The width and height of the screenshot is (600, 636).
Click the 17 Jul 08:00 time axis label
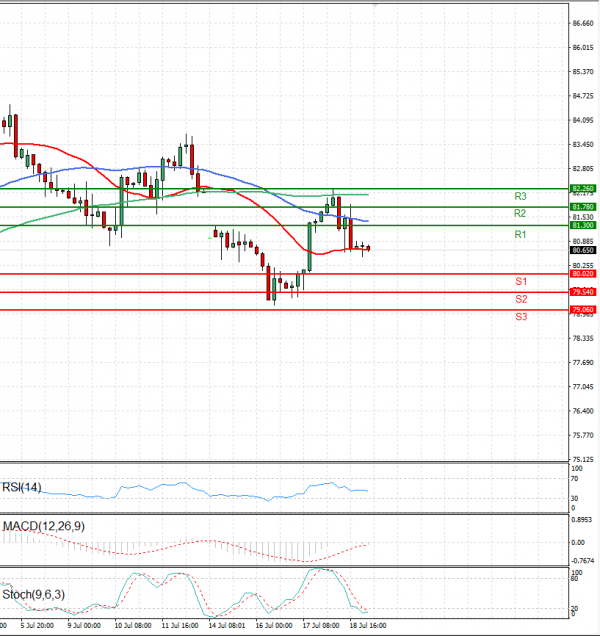coord(321,625)
